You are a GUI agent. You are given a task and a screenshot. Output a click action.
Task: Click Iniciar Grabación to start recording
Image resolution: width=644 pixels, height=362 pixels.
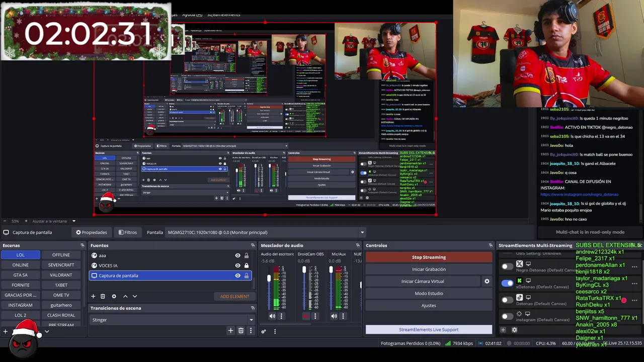(x=429, y=269)
